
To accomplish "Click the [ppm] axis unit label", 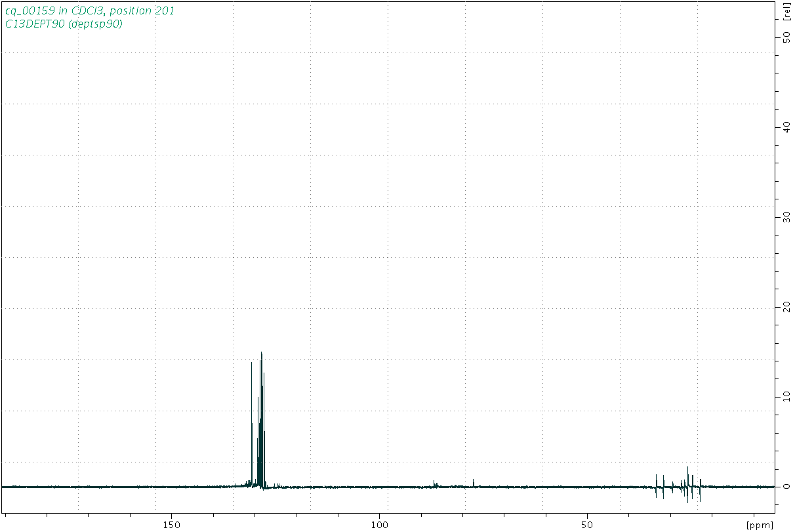I will [760, 525].
